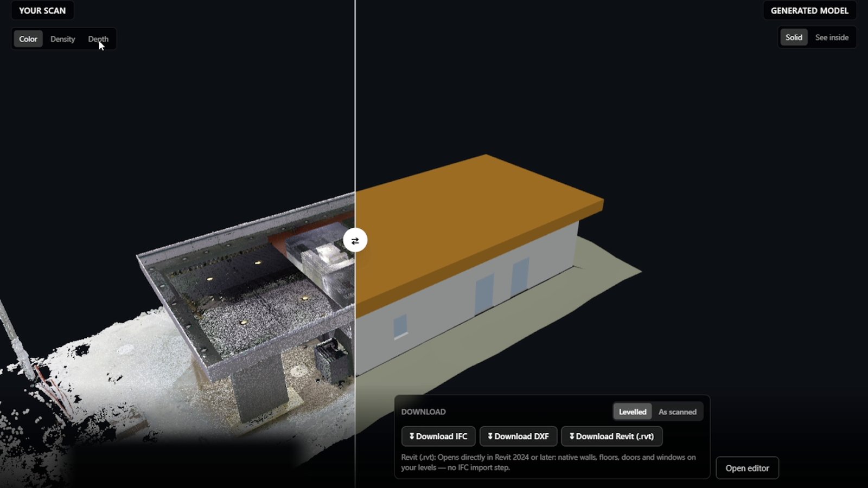Click the DOWNLOAD panel heading
The height and width of the screenshot is (488, 868).
point(423,412)
